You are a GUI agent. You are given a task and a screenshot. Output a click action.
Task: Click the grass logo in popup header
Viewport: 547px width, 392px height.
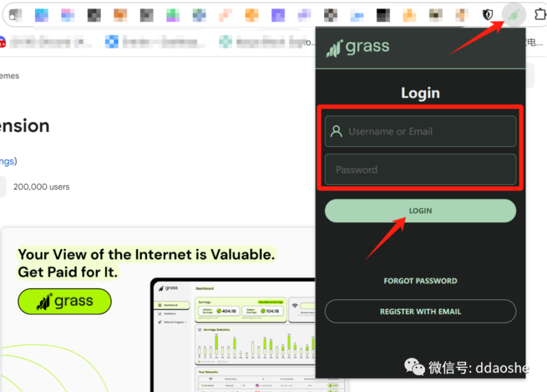358,47
